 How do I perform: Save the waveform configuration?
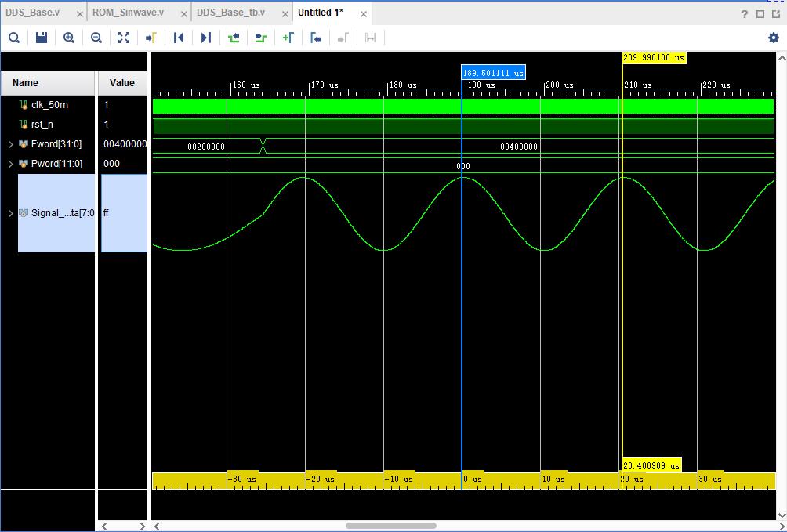point(42,38)
